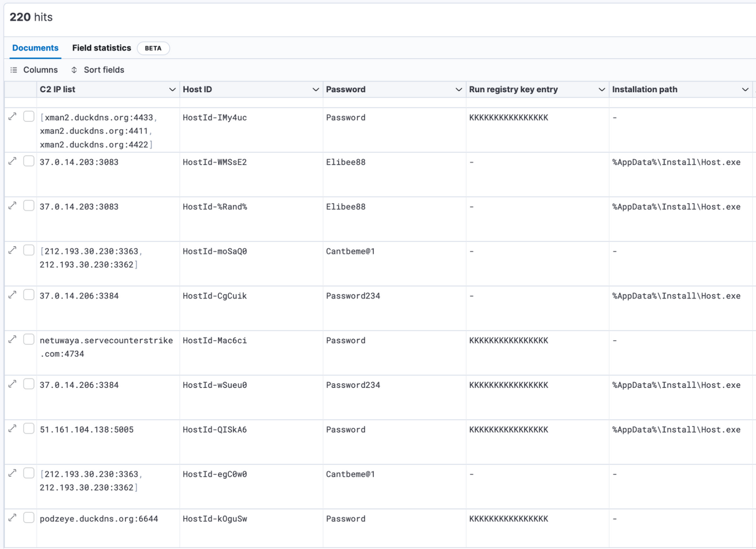Click the Columns button
Viewport: 756px width, 549px height.
click(x=34, y=70)
